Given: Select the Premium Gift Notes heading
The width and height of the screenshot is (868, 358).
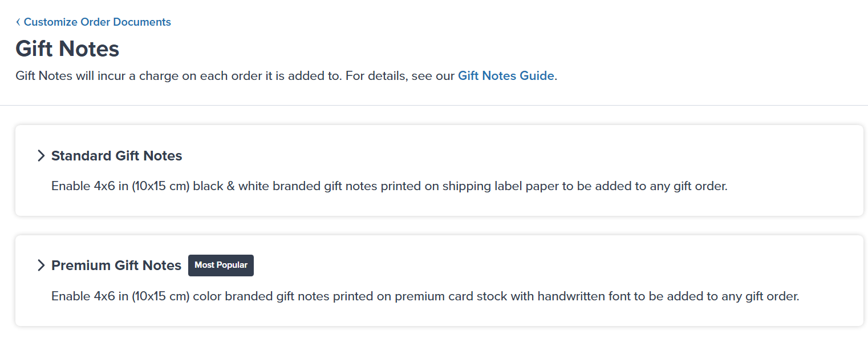Looking at the screenshot, I should click(116, 265).
